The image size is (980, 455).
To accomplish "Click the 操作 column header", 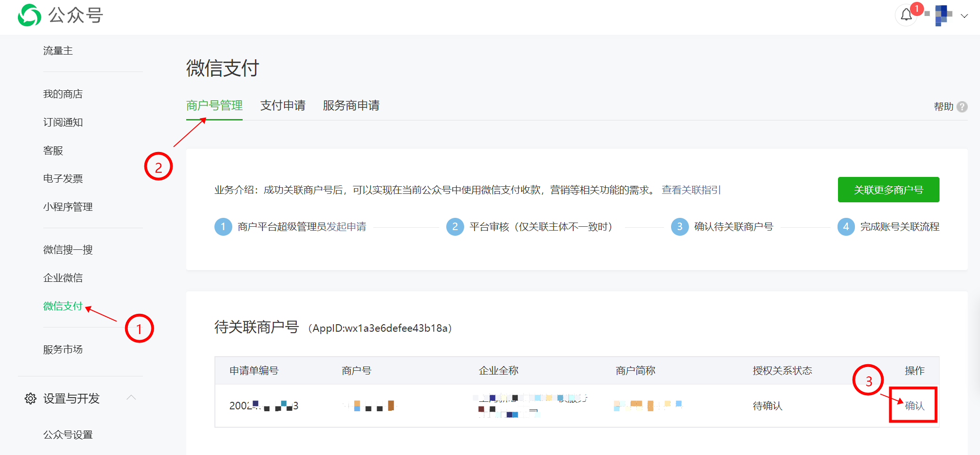I will pos(915,371).
